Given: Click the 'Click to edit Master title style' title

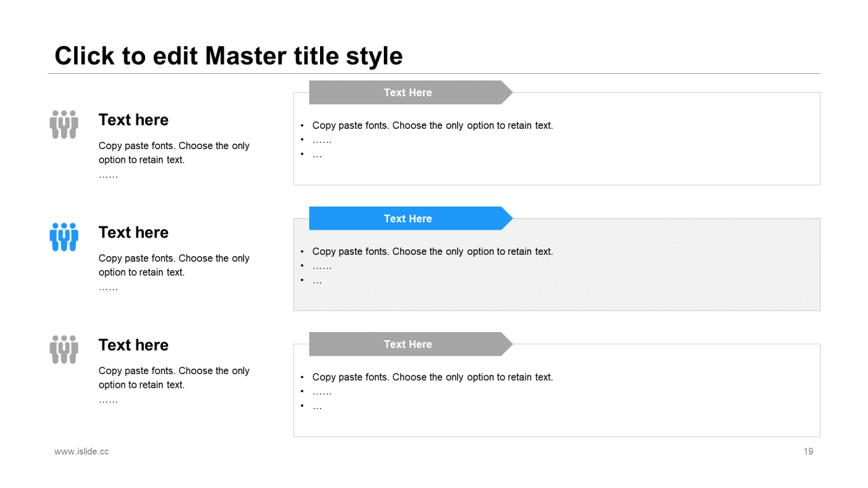Looking at the screenshot, I should [x=229, y=56].
